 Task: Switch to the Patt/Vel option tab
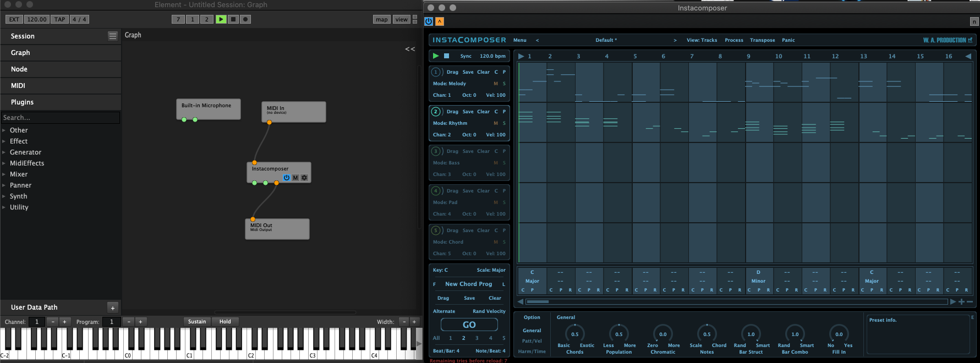(532, 341)
